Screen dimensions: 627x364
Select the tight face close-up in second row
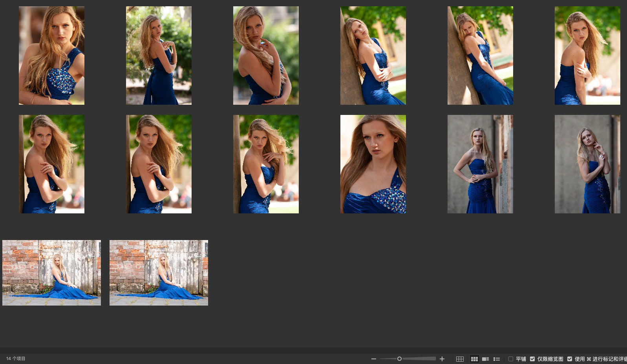click(373, 164)
